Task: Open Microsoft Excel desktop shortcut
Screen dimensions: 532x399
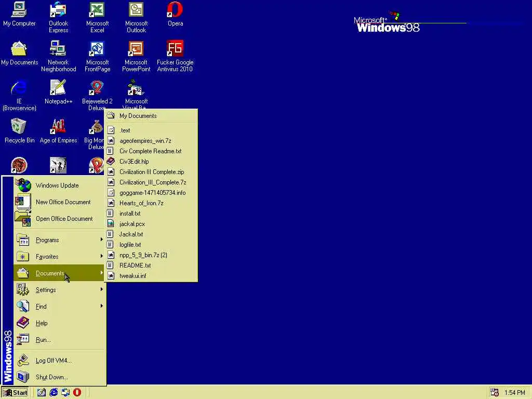Action: (x=97, y=17)
